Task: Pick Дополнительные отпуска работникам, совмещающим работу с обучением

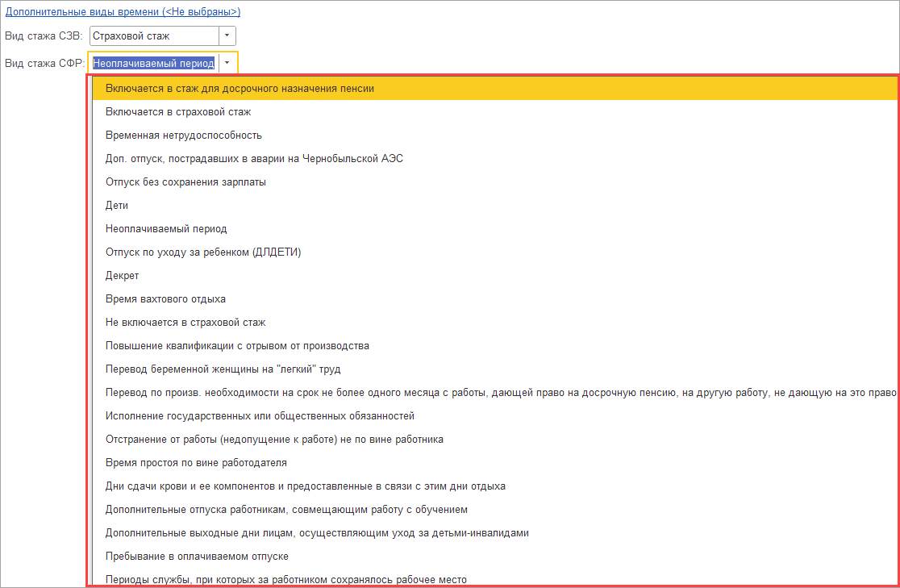Action: [x=495, y=509]
